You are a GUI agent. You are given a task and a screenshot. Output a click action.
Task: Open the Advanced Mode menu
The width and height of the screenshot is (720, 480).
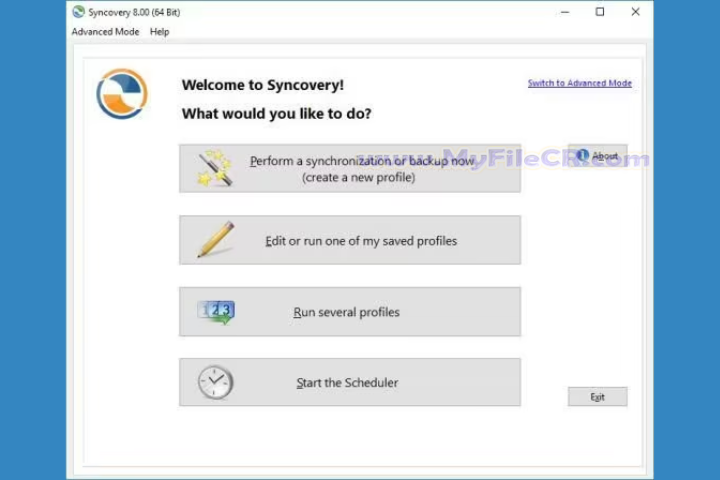coord(105,32)
